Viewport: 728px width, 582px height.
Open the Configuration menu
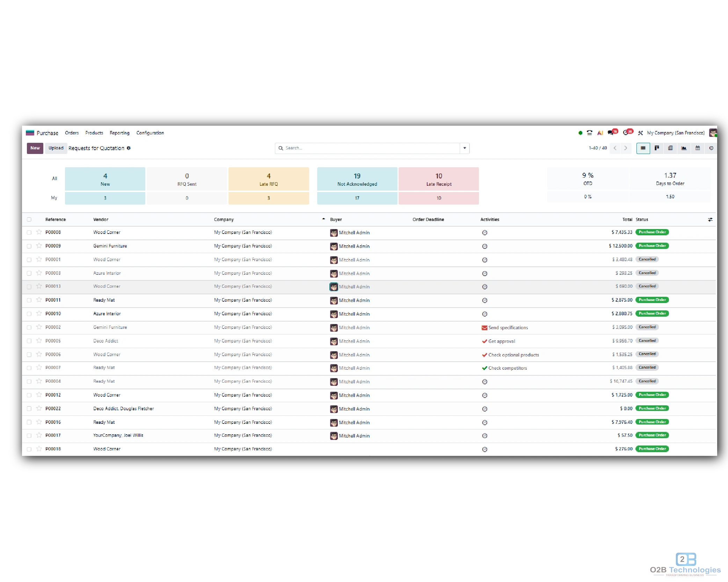click(150, 133)
